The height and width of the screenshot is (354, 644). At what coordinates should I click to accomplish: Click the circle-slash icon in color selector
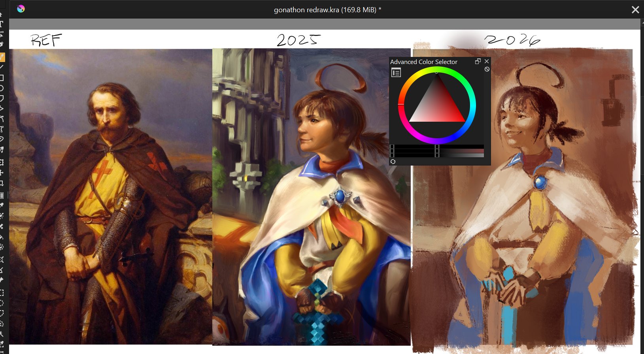click(487, 69)
